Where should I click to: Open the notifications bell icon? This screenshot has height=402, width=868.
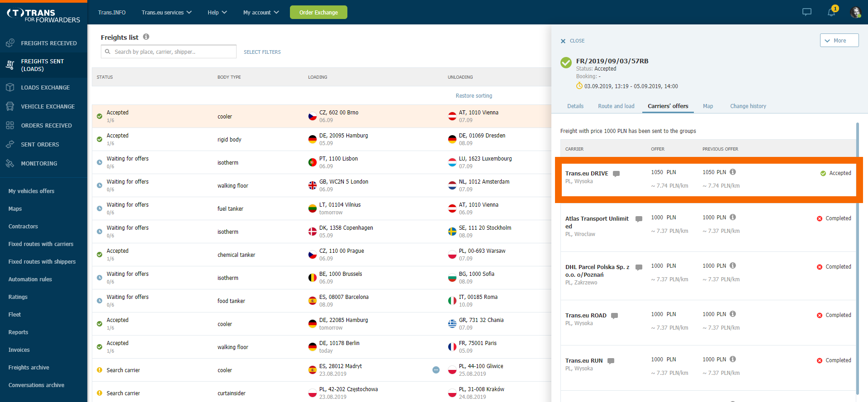[x=832, y=12]
